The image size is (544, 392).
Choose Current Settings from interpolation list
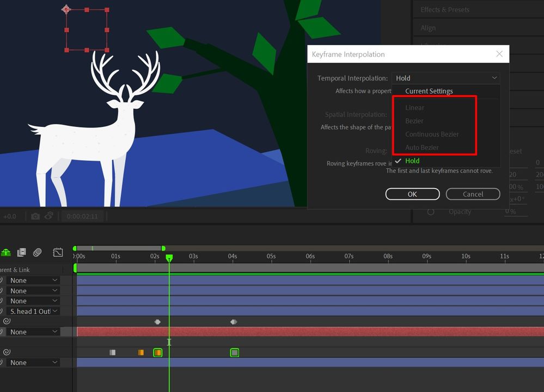pyautogui.click(x=429, y=91)
